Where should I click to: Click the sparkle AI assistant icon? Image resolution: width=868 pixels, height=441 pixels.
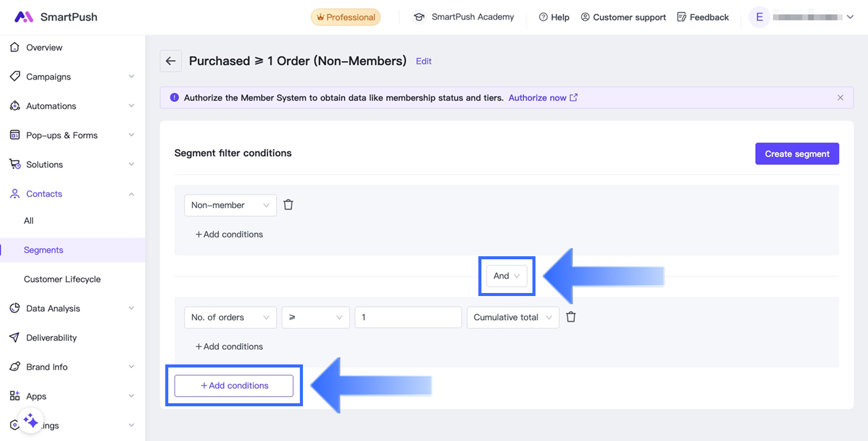click(31, 421)
